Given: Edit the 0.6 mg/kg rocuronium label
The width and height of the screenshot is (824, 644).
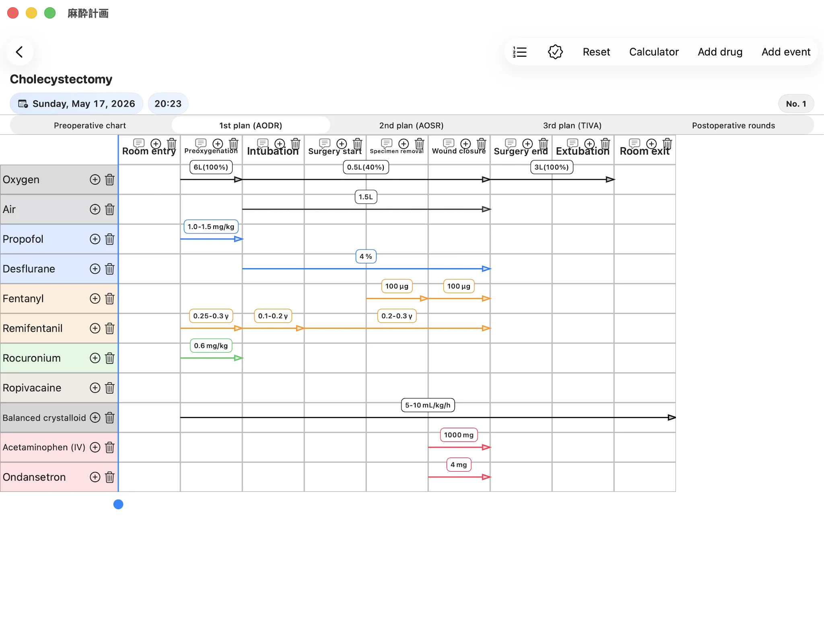Looking at the screenshot, I should [211, 346].
